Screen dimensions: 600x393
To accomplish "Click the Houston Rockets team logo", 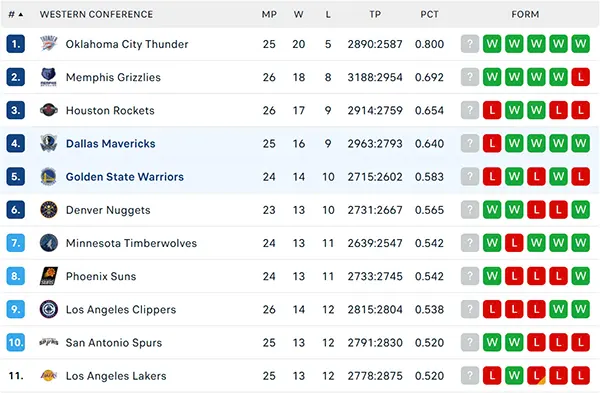I will (49, 110).
